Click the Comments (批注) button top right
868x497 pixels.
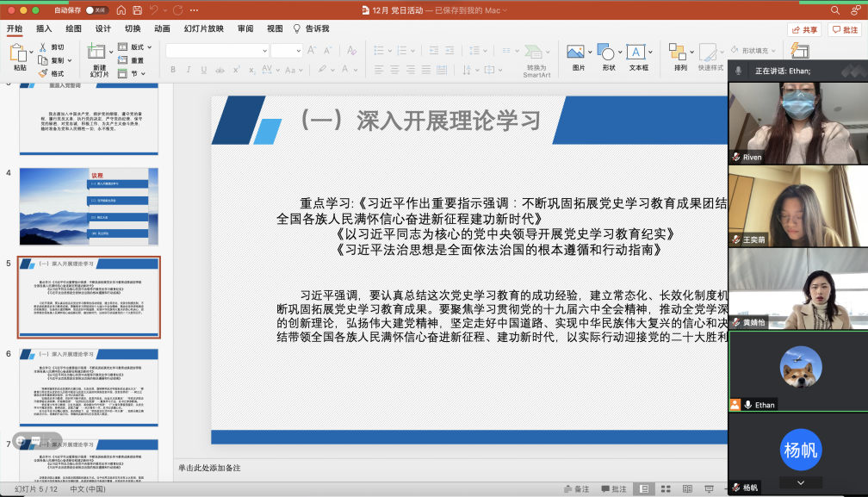[844, 29]
